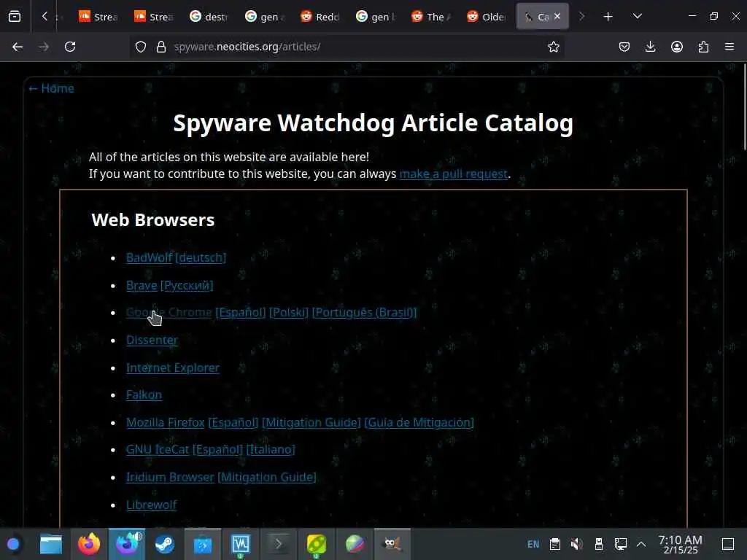Open the Firefox account icon
Image resolution: width=747 pixels, height=560 pixels.
[x=677, y=47]
